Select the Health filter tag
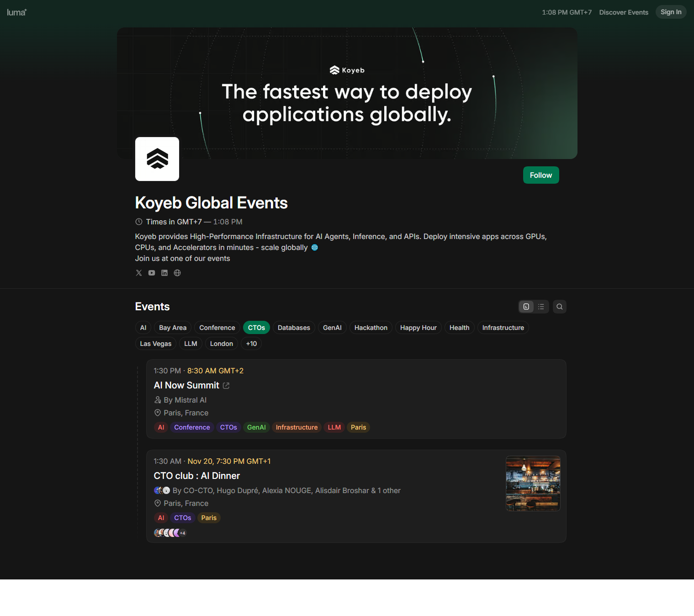Screen dimensions: 694x616 tap(459, 328)
